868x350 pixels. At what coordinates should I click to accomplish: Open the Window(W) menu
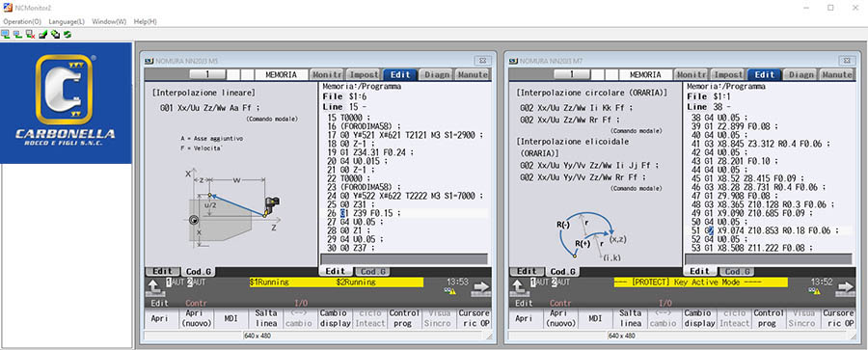pos(109,21)
